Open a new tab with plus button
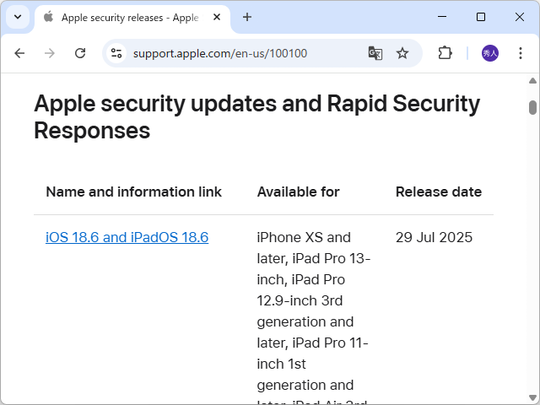540x405 pixels. coord(247,17)
